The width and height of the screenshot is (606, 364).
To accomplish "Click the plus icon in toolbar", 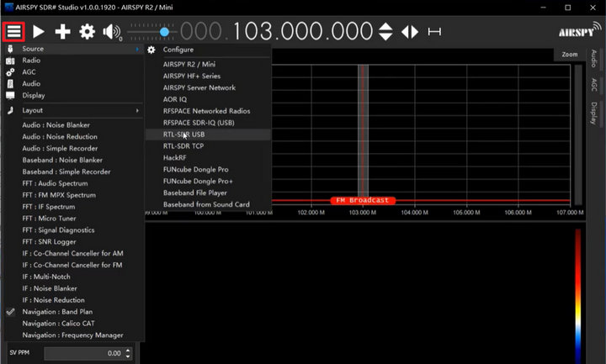I will [63, 32].
